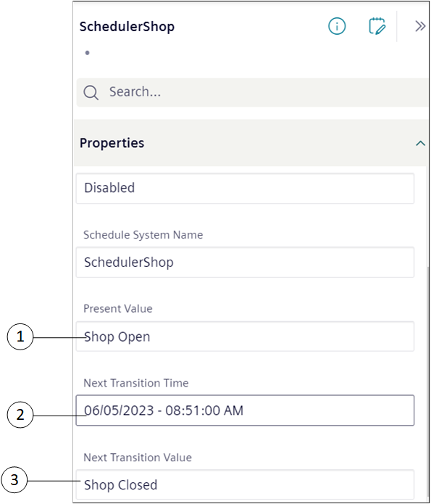This screenshot has height=504, width=431.
Task: Click callout number 3 marker
Action: (14, 480)
